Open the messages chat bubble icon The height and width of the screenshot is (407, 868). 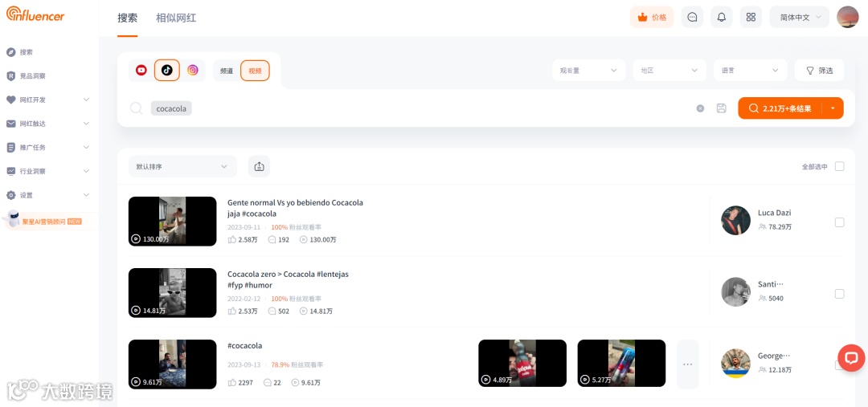coord(692,17)
